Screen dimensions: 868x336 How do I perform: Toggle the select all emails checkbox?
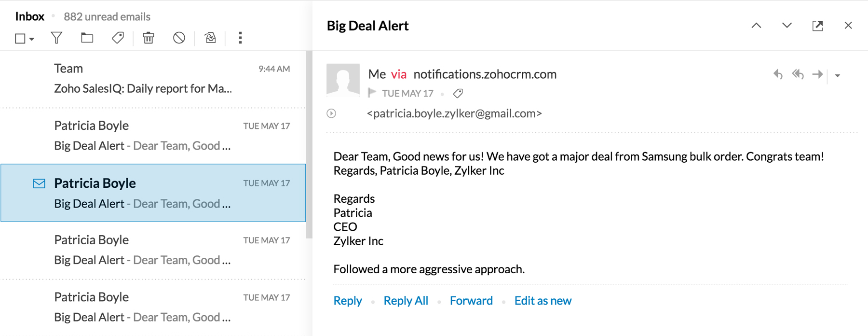tap(20, 39)
